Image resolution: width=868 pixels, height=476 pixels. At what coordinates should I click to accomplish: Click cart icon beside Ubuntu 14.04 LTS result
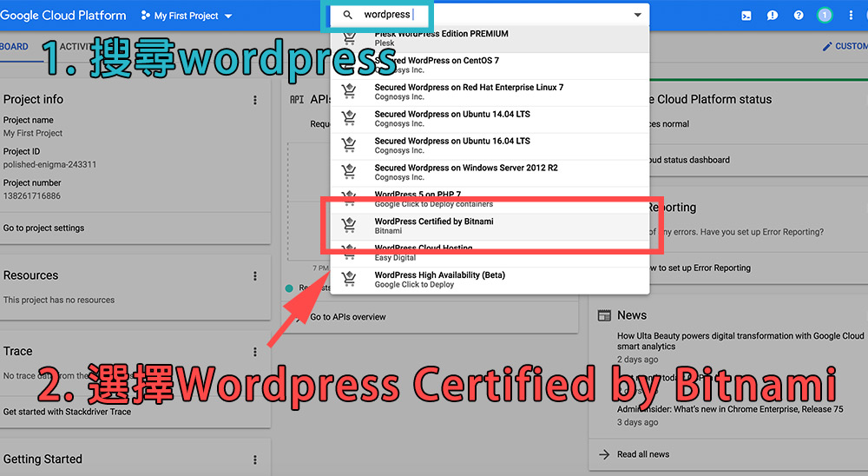pyautogui.click(x=349, y=118)
